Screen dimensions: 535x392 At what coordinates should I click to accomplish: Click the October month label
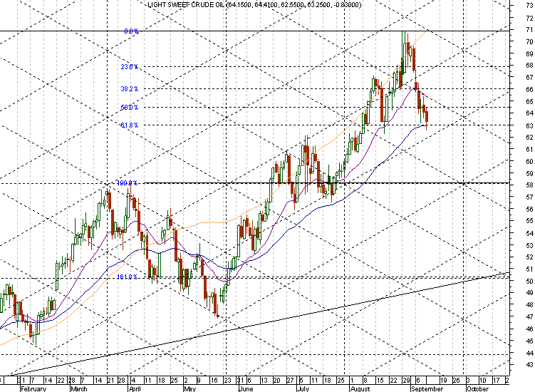pos(477,389)
